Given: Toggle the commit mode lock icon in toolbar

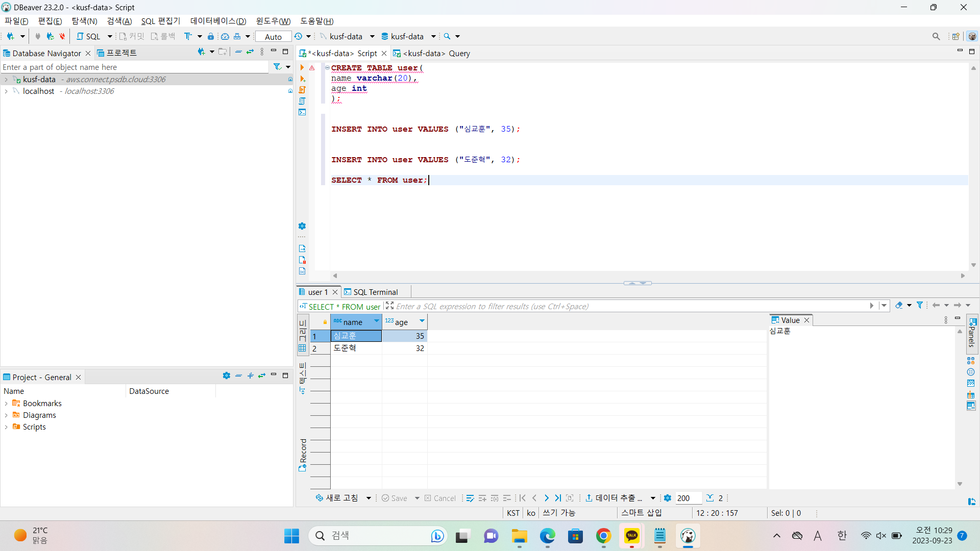Looking at the screenshot, I should pyautogui.click(x=211, y=36).
